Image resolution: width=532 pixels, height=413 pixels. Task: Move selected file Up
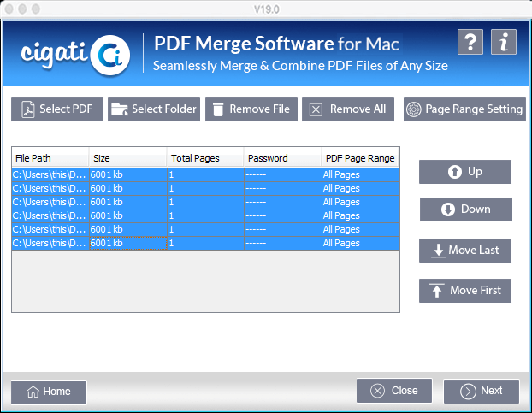pos(465,172)
